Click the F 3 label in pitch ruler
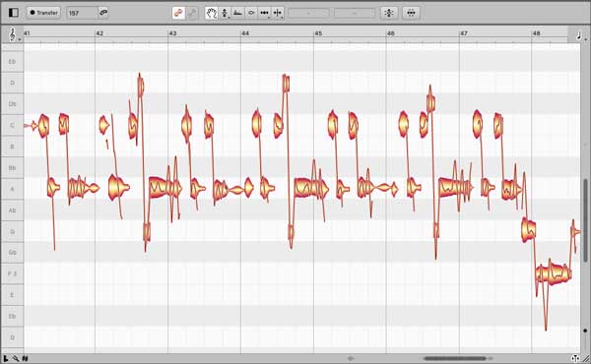591x364 pixels. coord(12,273)
